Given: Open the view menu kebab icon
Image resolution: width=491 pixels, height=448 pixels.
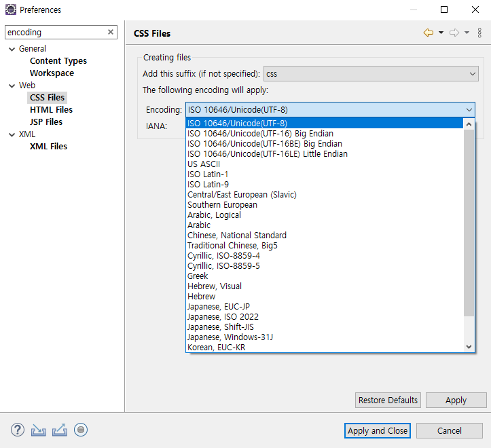Looking at the screenshot, I should pyautogui.click(x=479, y=33).
